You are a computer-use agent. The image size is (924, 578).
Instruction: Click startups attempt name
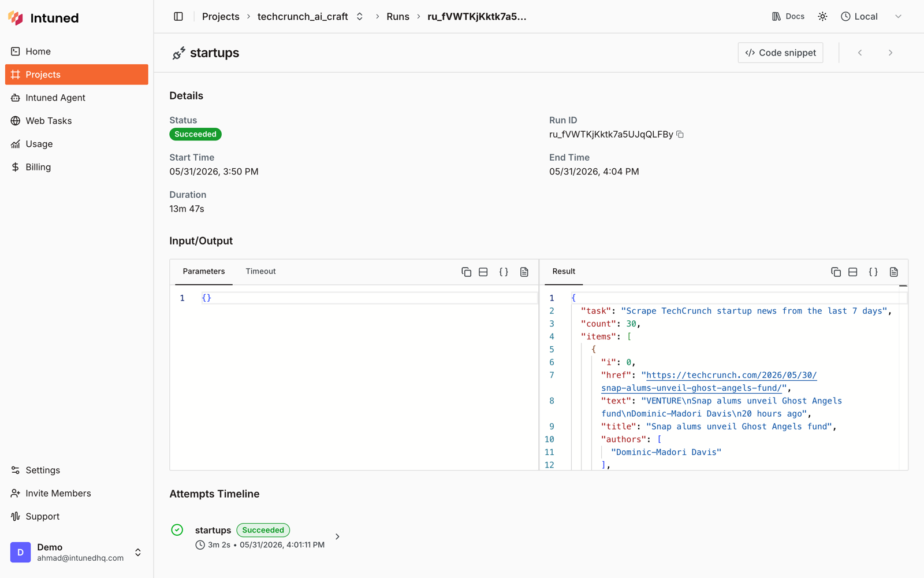[213, 530]
